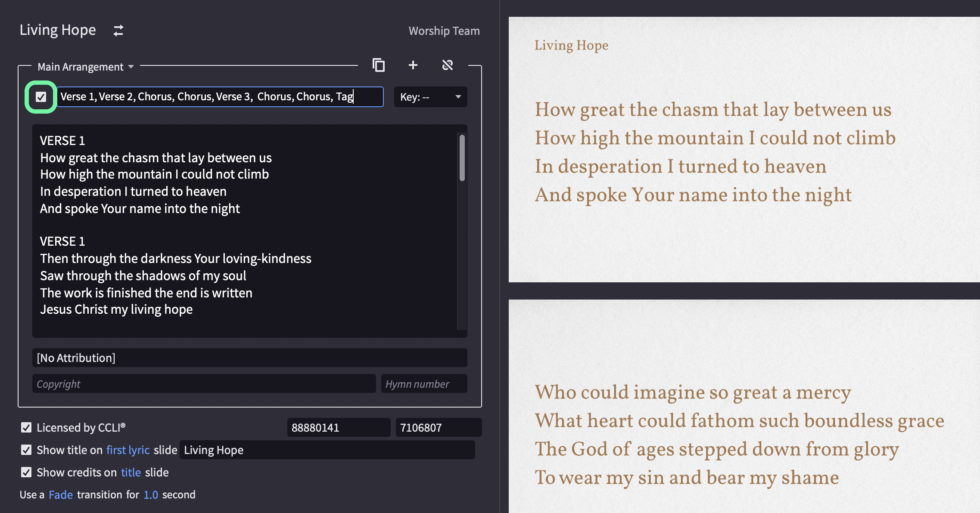The image size is (980, 513).
Task: Click the 1.0 second duration link
Action: pos(151,494)
